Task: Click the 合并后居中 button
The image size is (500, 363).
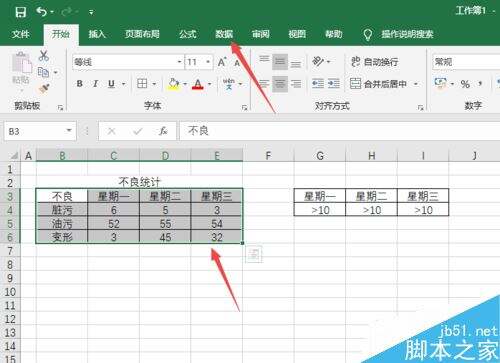Action: tap(378, 84)
